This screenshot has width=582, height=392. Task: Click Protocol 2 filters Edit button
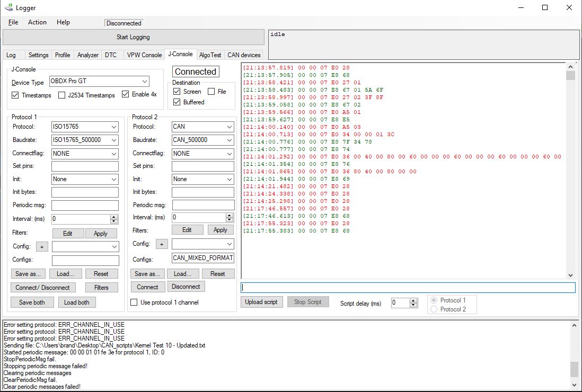tap(187, 230)
